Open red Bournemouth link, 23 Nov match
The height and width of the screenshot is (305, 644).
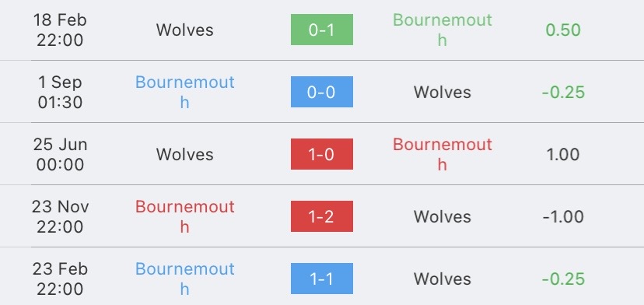tap(185, 216)
